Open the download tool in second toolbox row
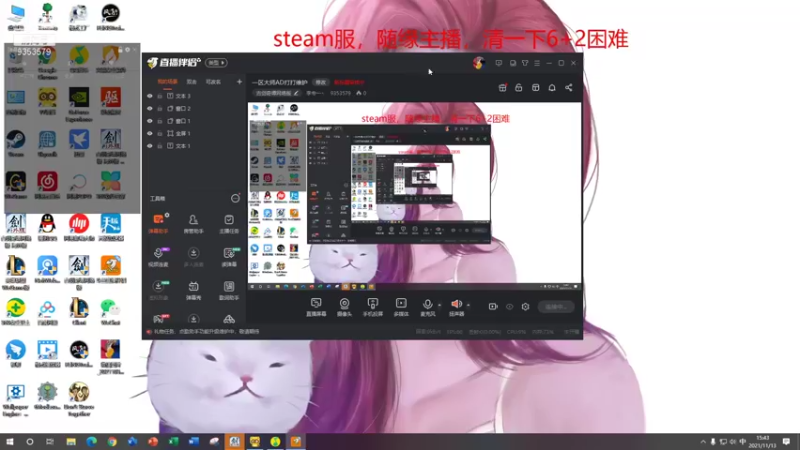This screenshot has height=450, width=800. [x=193, y=257]
